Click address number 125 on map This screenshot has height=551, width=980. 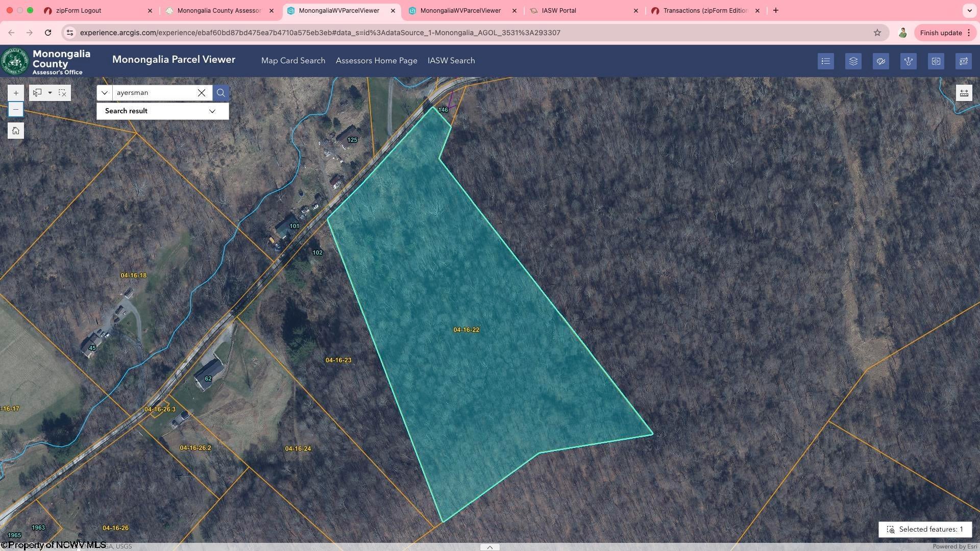coord(352,140)
